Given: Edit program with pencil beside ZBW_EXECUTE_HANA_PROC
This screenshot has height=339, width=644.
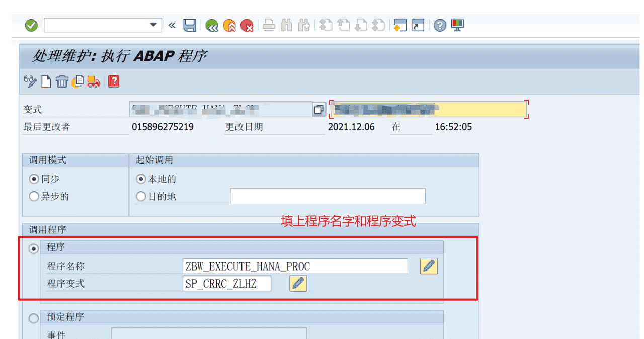Looking at the screenshot, I should (x=429, y=266).
